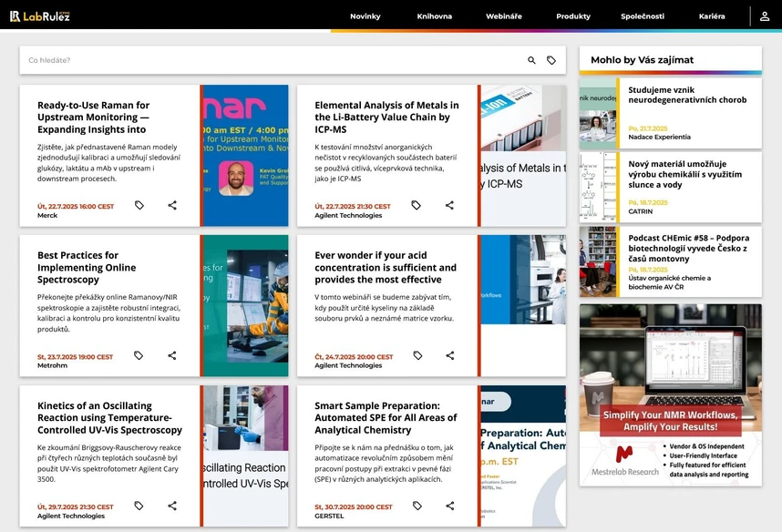Open the Mestrelab Research NMR advertisement
Viewport: 782px width, 532px height.
point(670,394)
